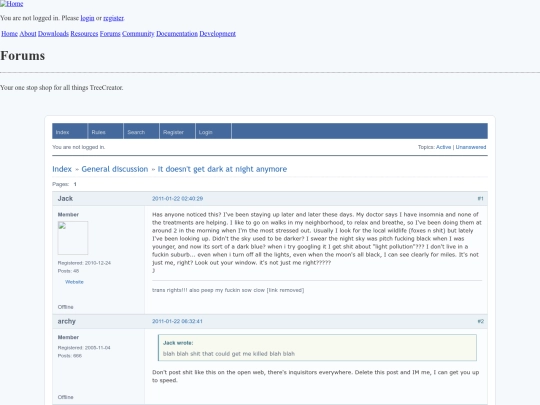Click username Jack in first post header
Image resolution: width=540 pixels, height=405 pixels.
pyautogui.click(x=65, y=198)
